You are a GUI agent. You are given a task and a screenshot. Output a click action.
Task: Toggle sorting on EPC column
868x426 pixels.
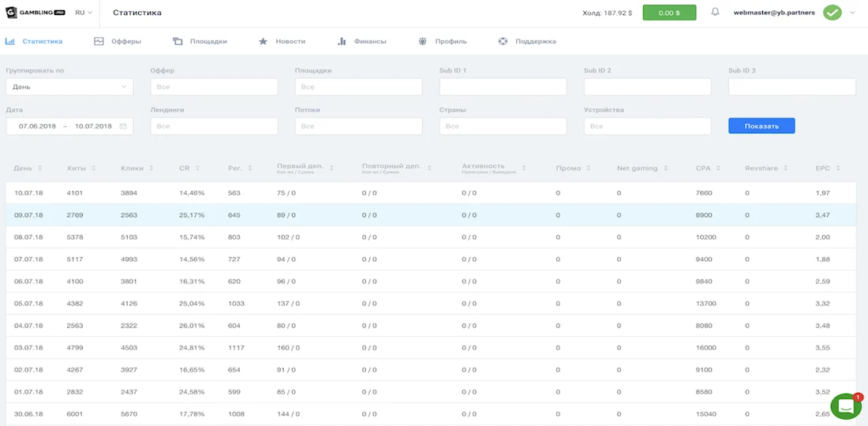tap(838, 168)
